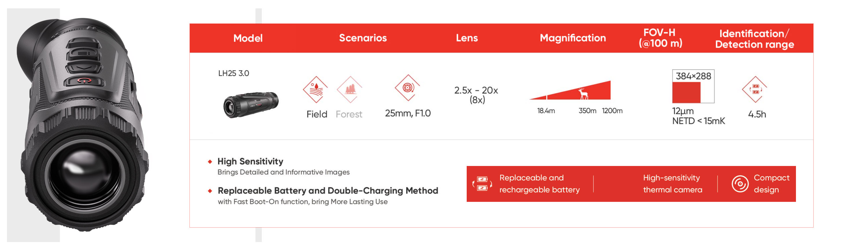868x251 pixels.
Task: Click the High Sensitivity heading
Action: 250,161
